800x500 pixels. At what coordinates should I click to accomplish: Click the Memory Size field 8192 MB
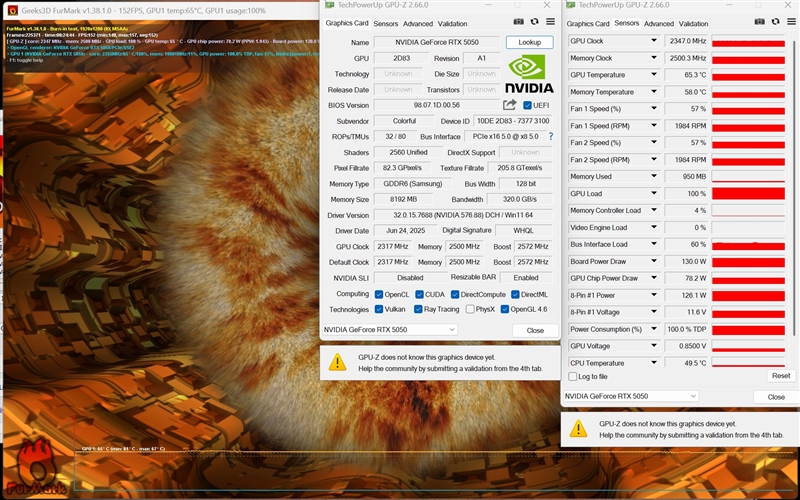click(x=405, y=199)
